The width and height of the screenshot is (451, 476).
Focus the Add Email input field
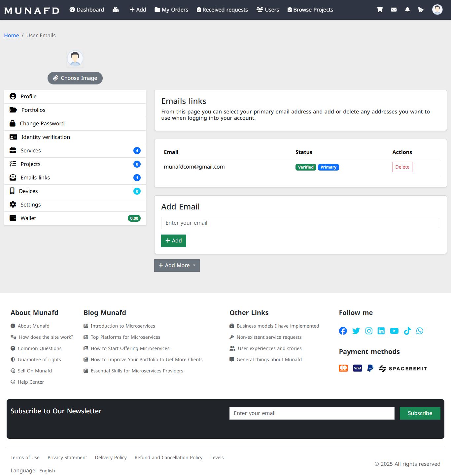click(x=300, y=223)
